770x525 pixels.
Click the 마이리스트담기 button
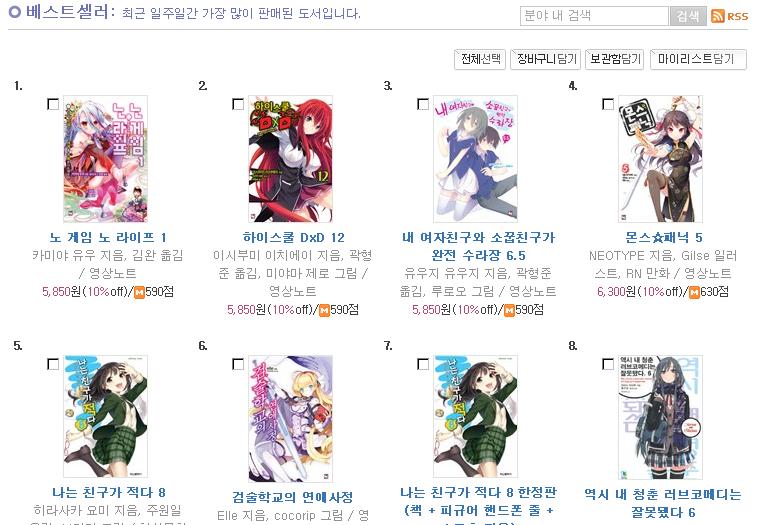[698, 59]
